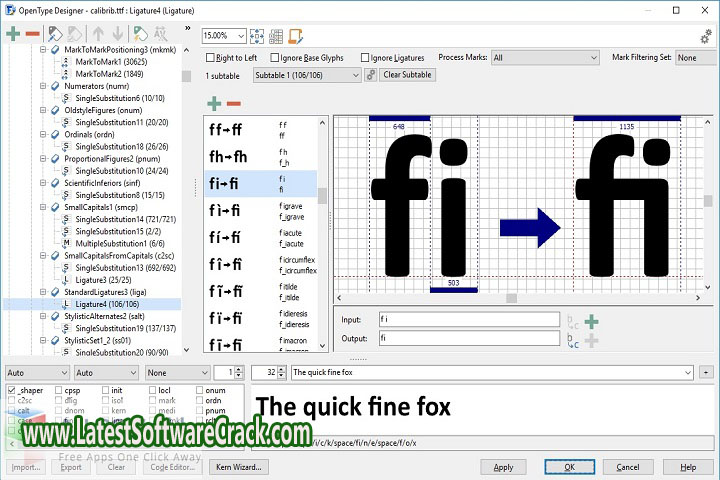Click the Output glyph text field
Screen dimensions: 720x480
point(469,339)
